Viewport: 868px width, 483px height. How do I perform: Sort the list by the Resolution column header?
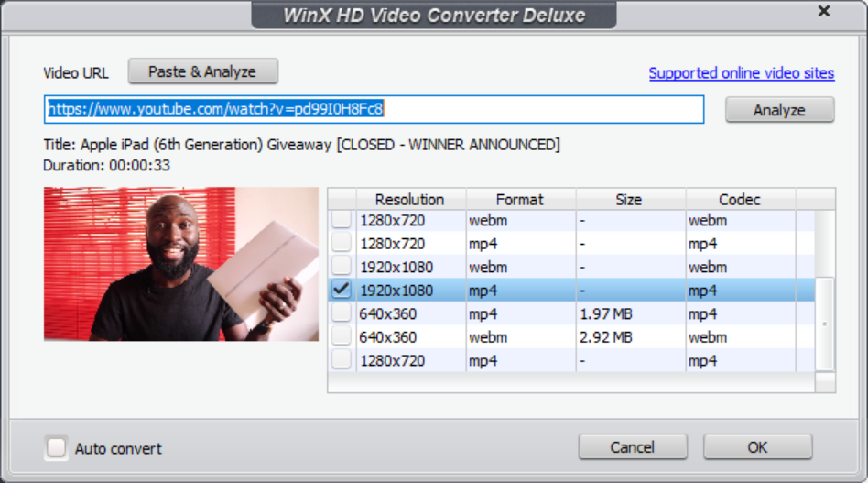tap(411, 200)
